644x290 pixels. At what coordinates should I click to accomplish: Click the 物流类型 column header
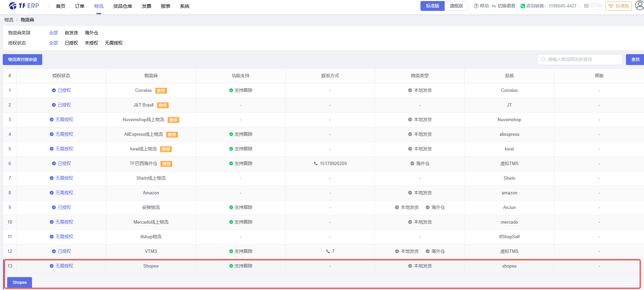420,76
